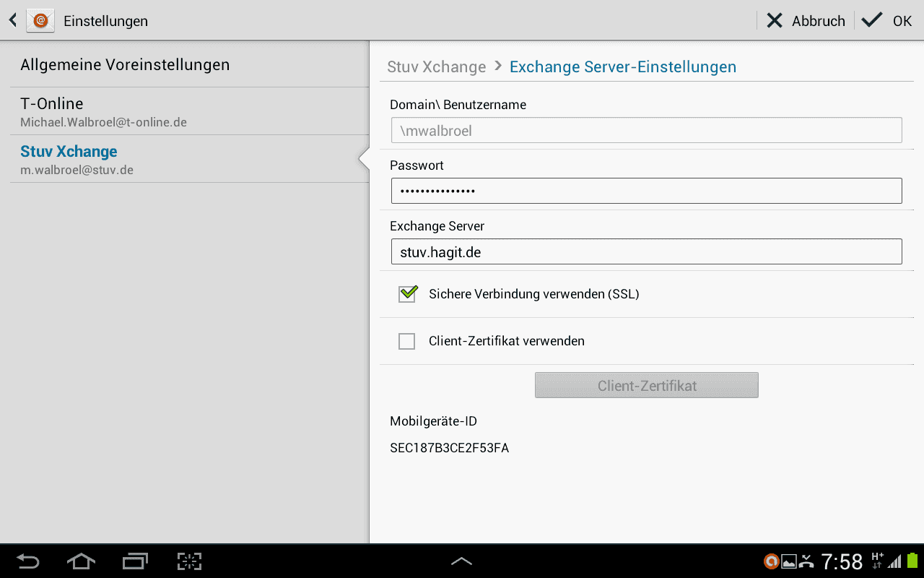The width and height of the screenshot is (924, 578).
Task: Tap the m.walbroel@stuv.de address
Action: pyautogui.click(x=77, y=171)
